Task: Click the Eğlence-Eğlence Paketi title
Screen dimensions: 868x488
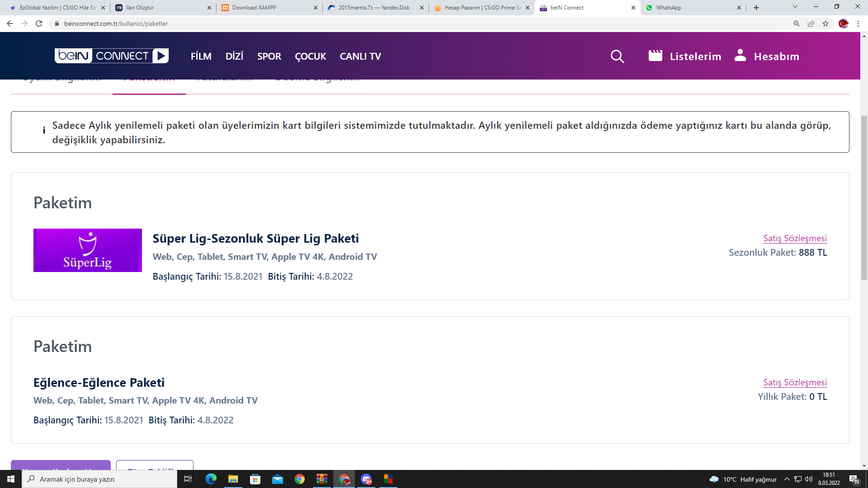Action: tap(99, 383)
